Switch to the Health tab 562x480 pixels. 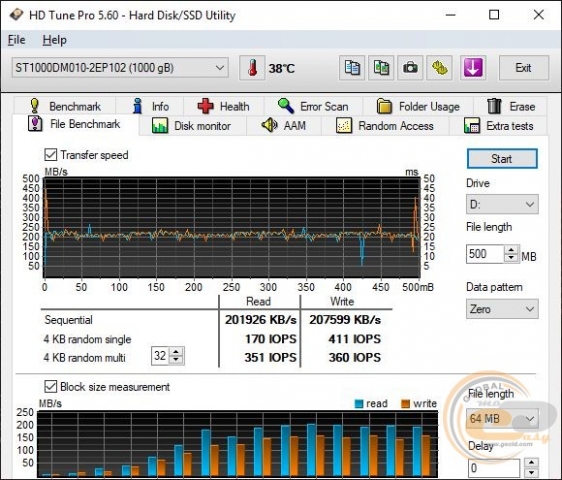click(x=224, y=106)
